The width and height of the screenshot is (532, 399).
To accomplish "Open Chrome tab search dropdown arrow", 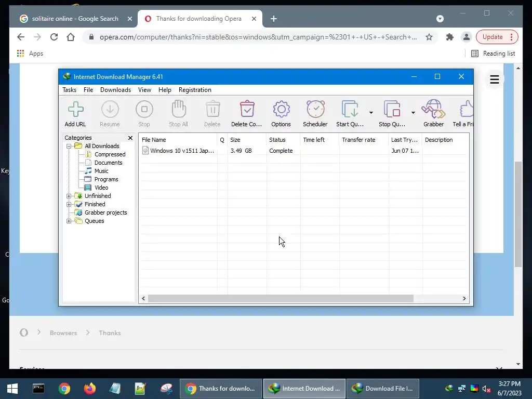I will pos(440,19).
